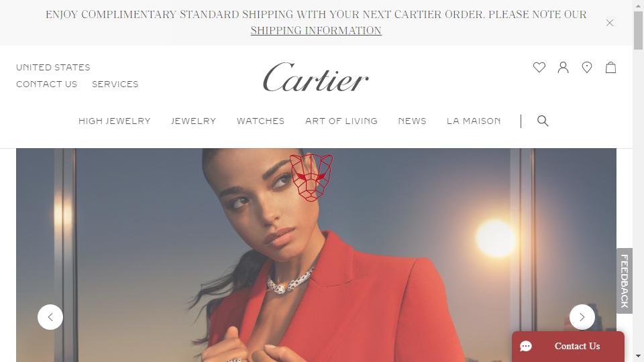This screenshot has width=644, height=362.
Task: Change country from United States
Action: click(53, 67)
